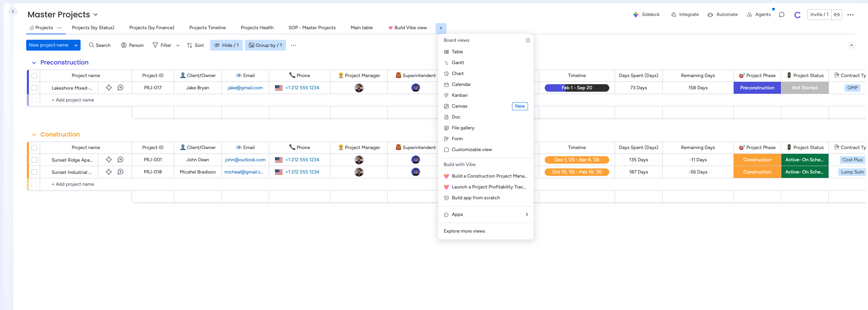Image resolution: width=868 pixels, height=310 pixels.
Task: Open john@outlook.com email link
Action: [245, 160]
